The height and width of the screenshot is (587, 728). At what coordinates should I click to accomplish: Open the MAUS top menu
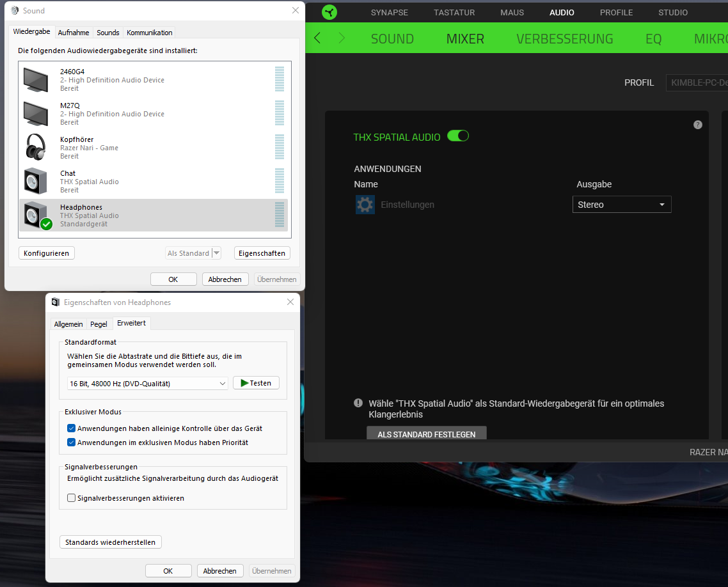point(512,13)
